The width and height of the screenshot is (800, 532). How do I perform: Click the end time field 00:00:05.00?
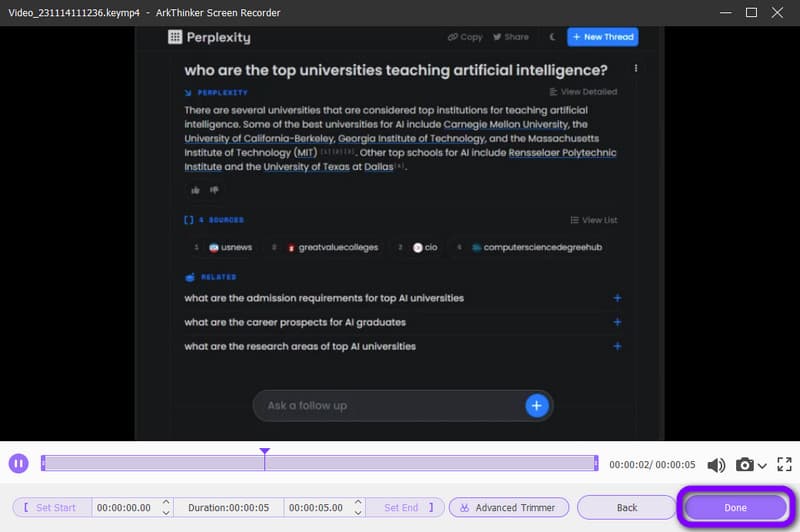[x=316, y=508]
